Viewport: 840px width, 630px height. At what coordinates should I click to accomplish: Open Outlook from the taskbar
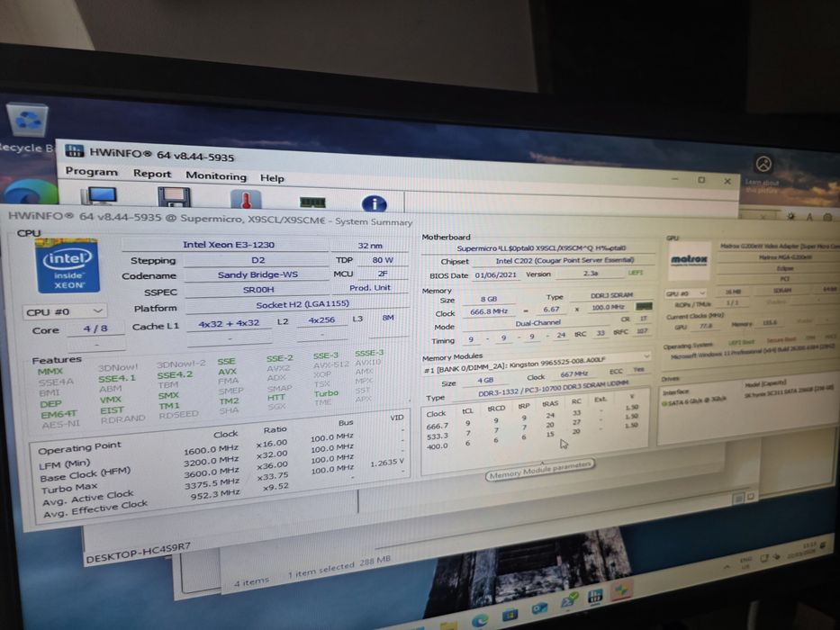click(539, 608)
